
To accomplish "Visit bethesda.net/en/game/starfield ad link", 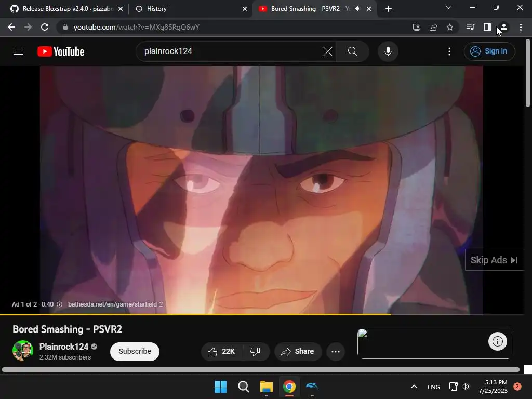I will (115, 304).
